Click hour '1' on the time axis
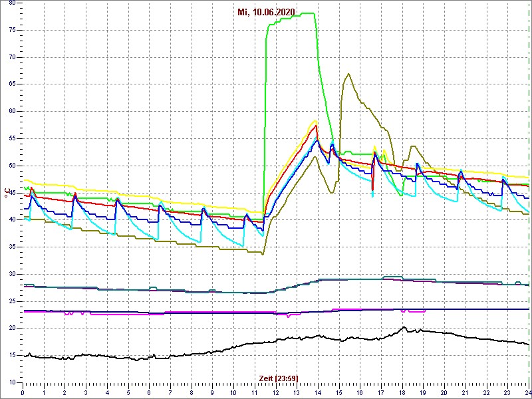This screenshot has width=532, height=399. [44, 393]
